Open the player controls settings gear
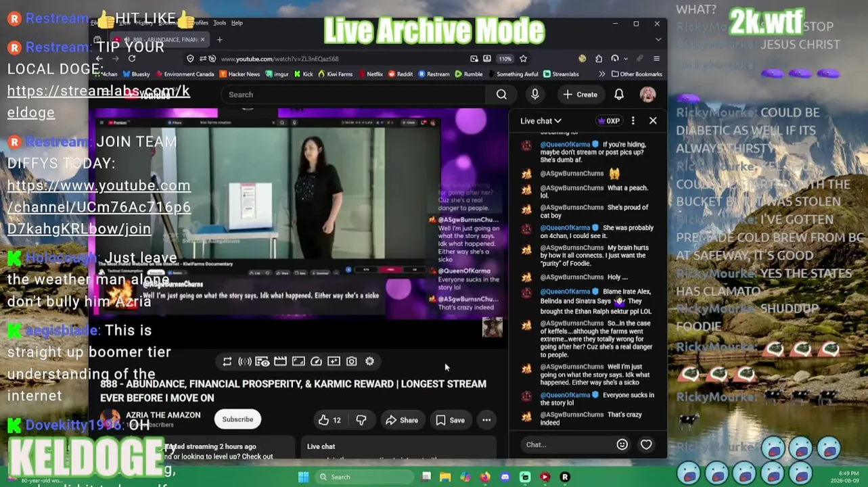This screenshot has height=487, width=868. [x=369, y=361]
